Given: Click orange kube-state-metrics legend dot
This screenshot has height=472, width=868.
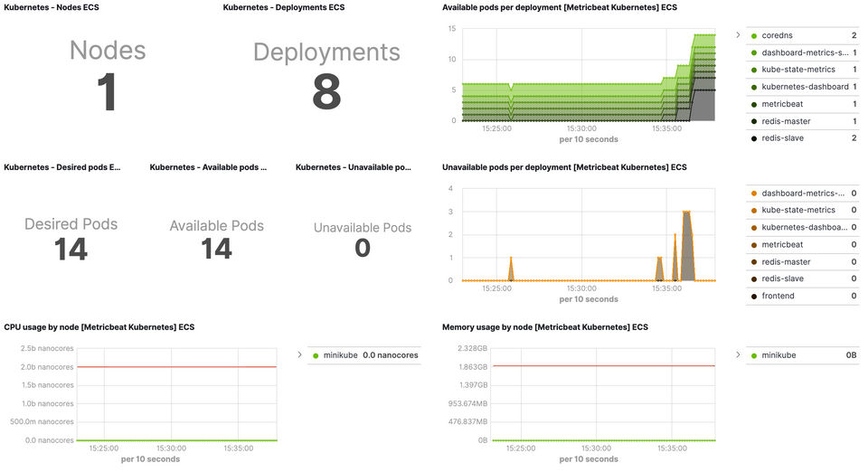Looking at the screenshot, I should [753, 211].
